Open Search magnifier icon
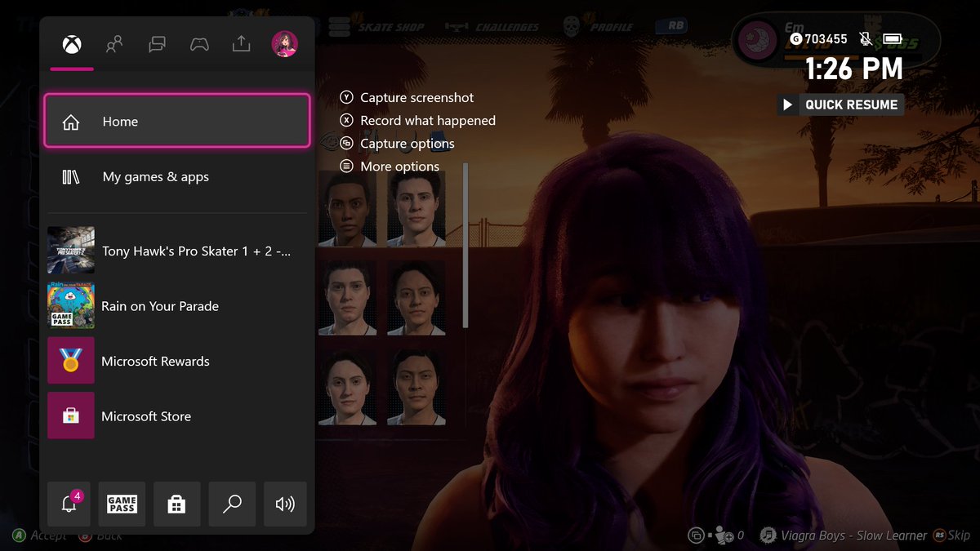The height and width of the screenshot is (551, 980). [x=232, y=504]
